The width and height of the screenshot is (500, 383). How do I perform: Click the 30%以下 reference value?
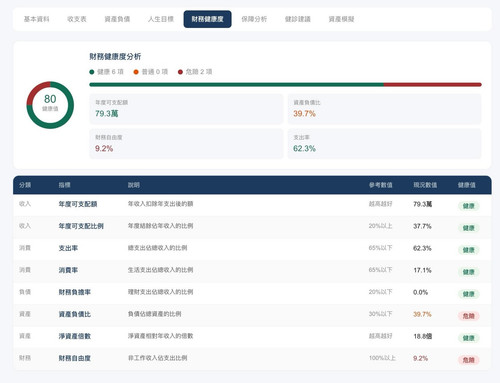380,314
